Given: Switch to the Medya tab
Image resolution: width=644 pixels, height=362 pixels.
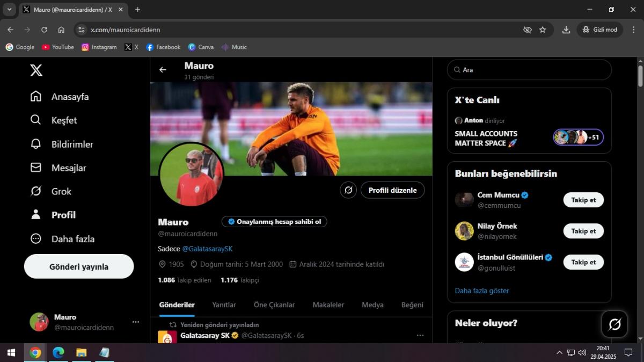Looking at the screenshot, I should click(372, 305).
